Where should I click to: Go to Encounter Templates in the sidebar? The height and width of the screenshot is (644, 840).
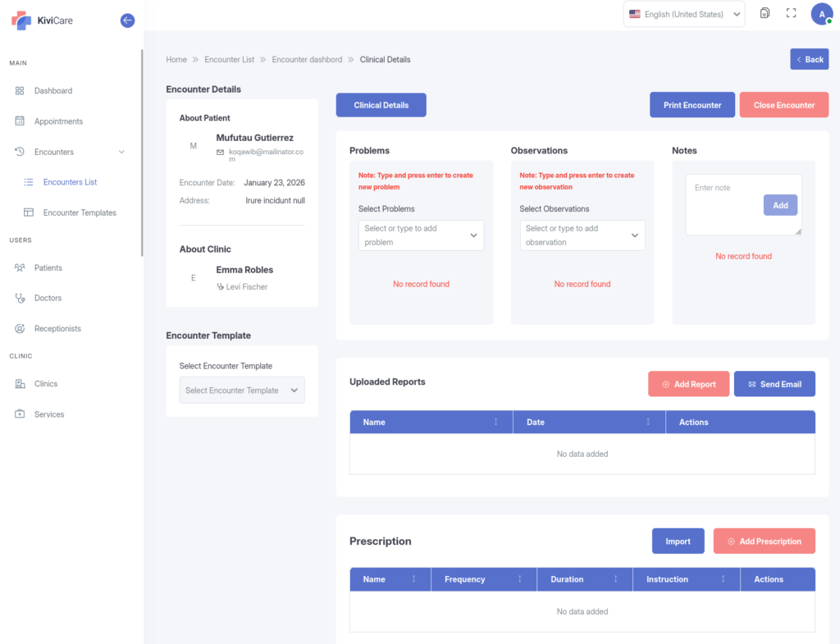click(80, 212)
